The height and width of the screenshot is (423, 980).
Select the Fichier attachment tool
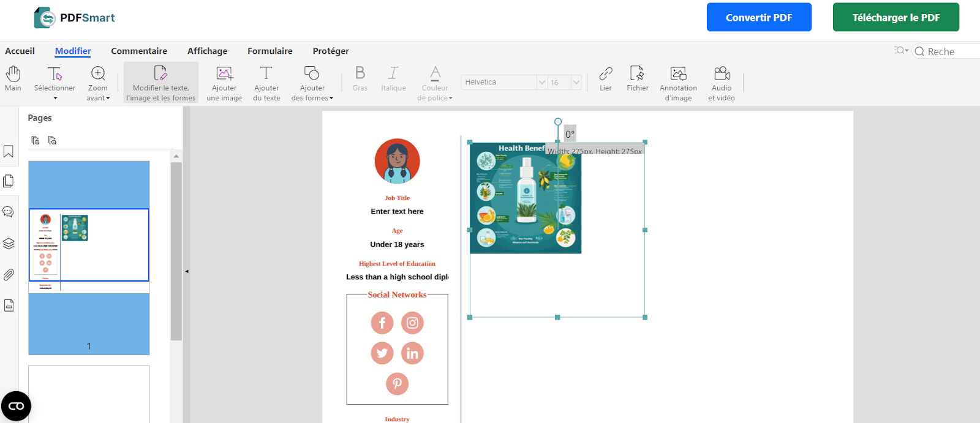click(638, 80)
